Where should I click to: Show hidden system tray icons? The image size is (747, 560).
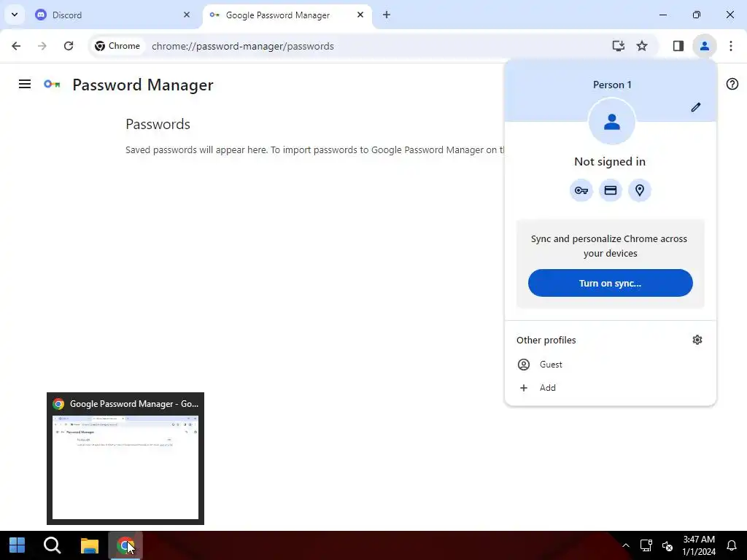click(x=626, y=545)
